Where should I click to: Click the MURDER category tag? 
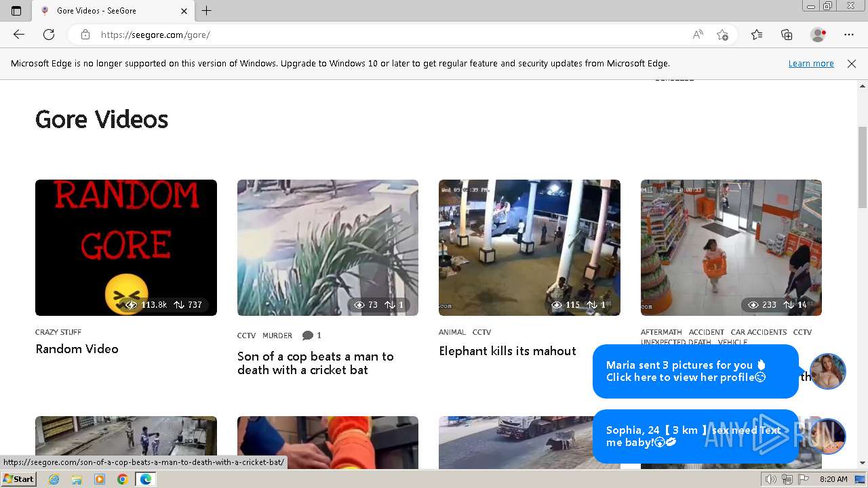click(x=277, y=335)
